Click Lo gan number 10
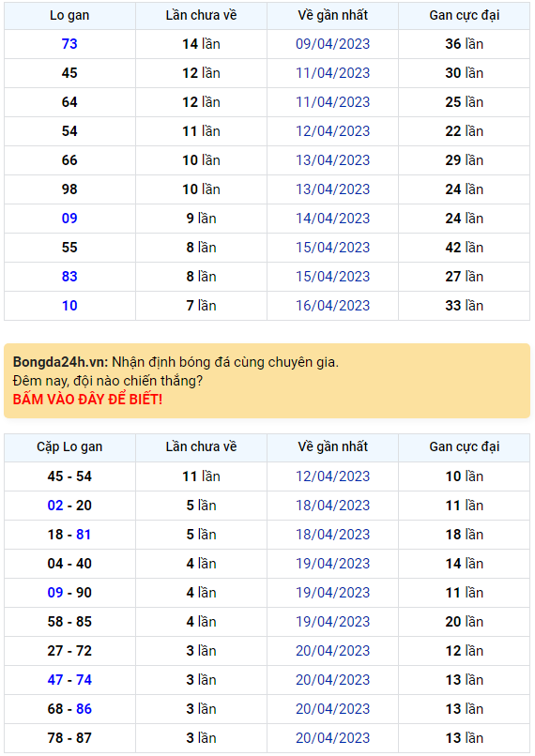Viewport: 535px width, 756px height. coord(69,306)
